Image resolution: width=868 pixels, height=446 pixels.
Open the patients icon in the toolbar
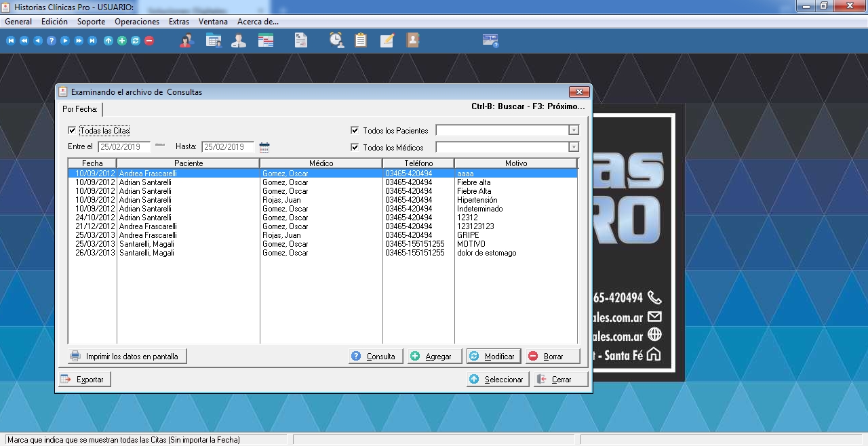click(x=186, y=41)
